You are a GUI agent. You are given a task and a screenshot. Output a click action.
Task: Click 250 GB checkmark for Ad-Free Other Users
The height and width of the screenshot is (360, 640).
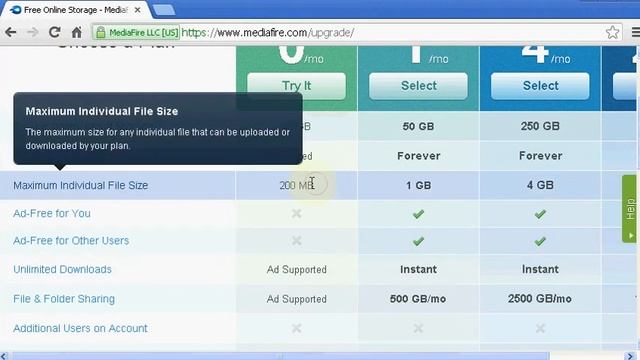point(540,241)
